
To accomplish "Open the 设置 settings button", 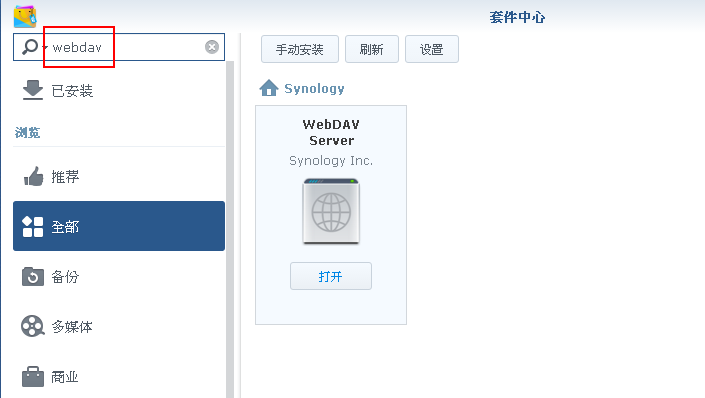I will [432, 49].
